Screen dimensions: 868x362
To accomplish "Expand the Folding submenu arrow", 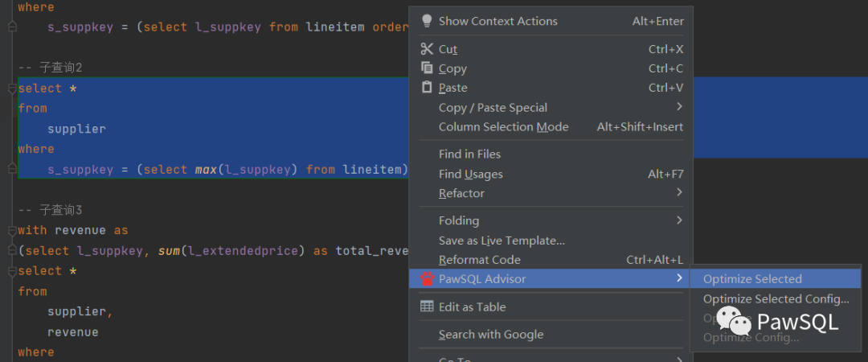I will tap(679, 220).
